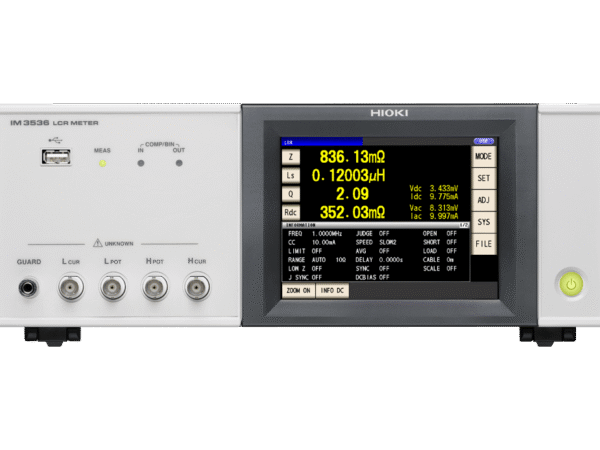Open the SET menu
600x450 pixels.
point(484,178)
